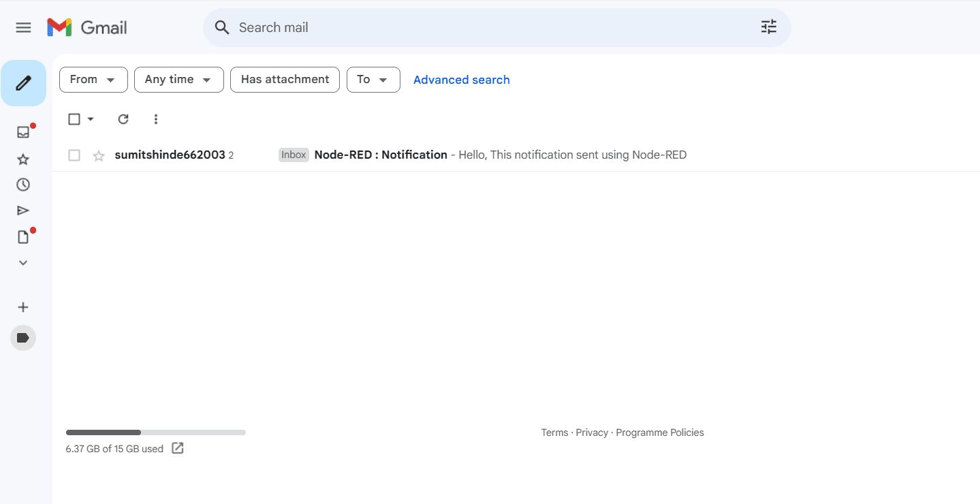
Task: Select the Sent mail icon
Action: (x=23, y=210)
